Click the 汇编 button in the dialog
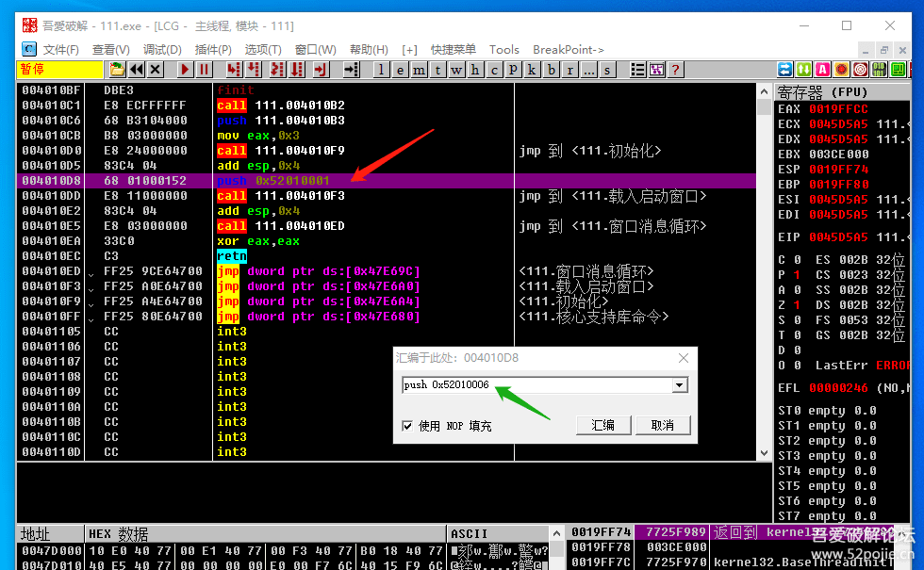The image size is (924, 570). [x=602, y=425]
